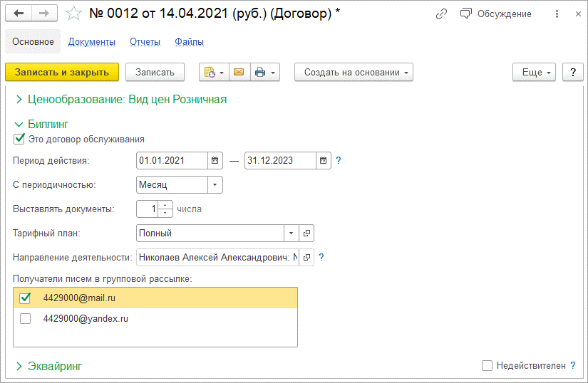Open the periodicity Месяц dropdown

(x=215, y=184)
